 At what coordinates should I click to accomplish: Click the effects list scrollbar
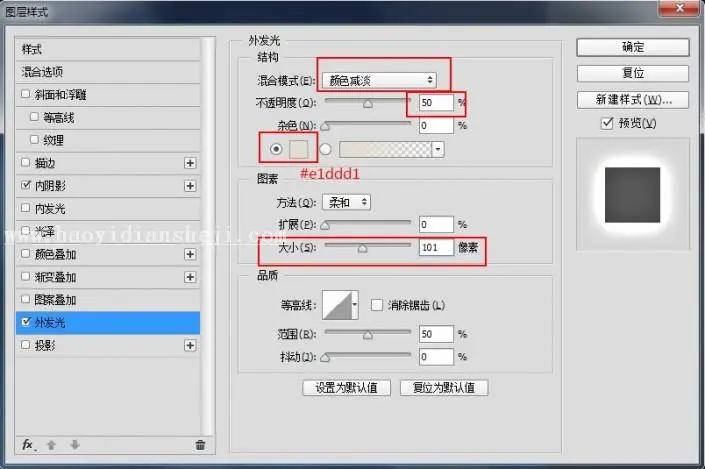point(208,236)
